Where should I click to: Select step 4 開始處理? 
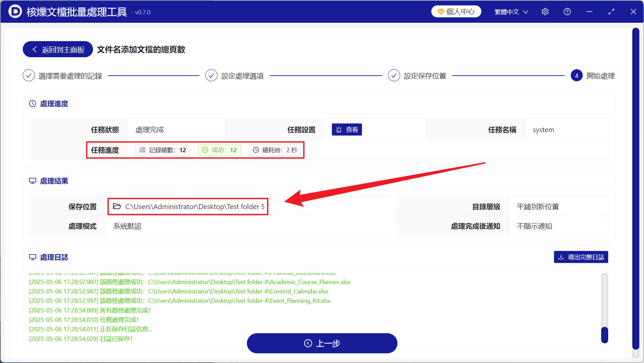(593, 76)
